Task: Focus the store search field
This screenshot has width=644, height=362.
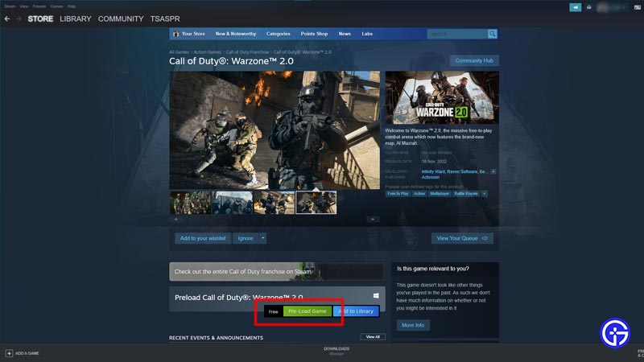Action: pos(457,34)
